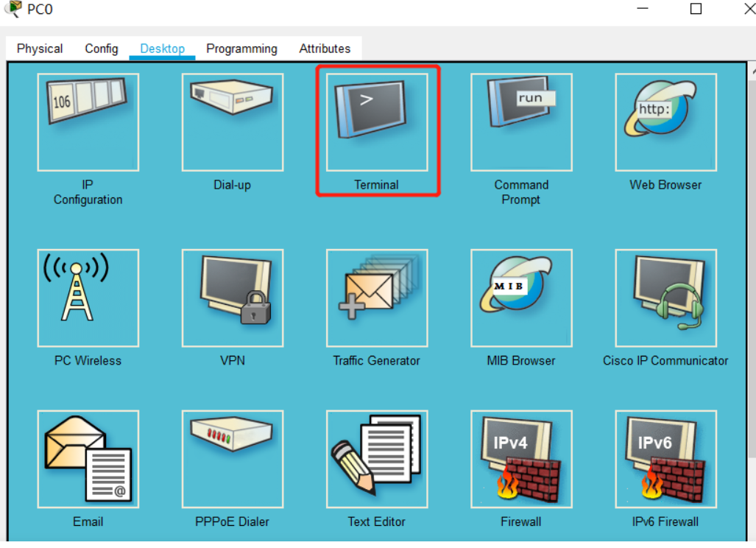Screen dimensions: 756x548
Task: Open the Email client
Action: pyautogui.click(x=88, y=459)
